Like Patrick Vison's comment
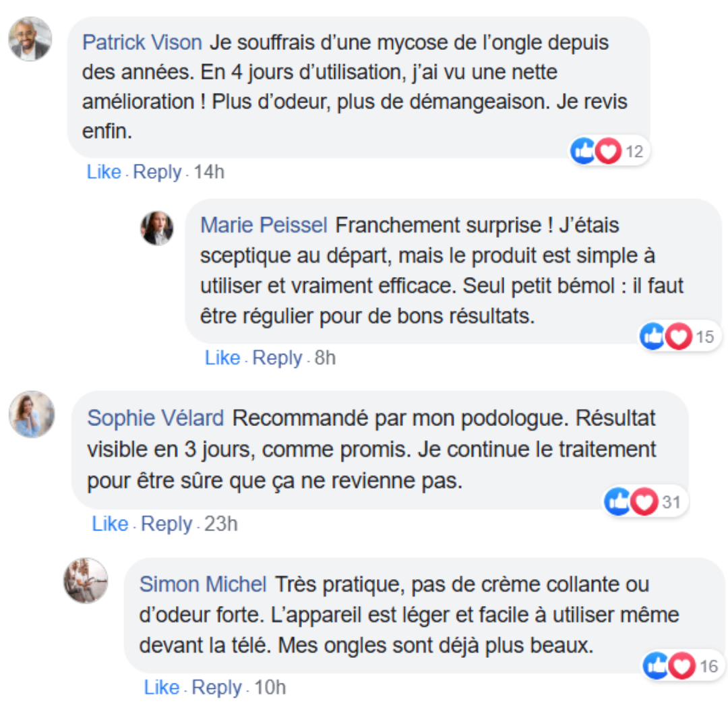 click(x=104, y=173)
